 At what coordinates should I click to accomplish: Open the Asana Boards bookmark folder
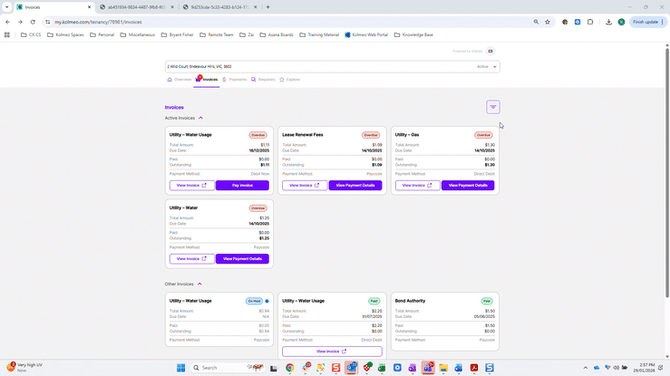(x=276, y=35)
